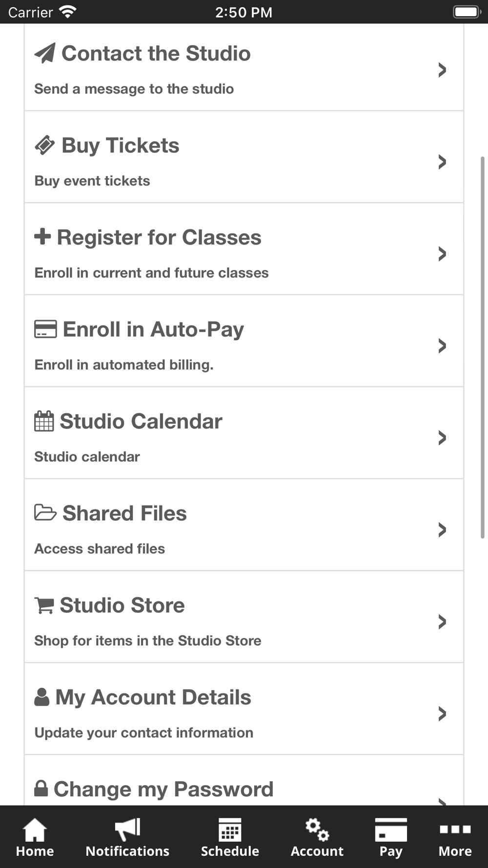This screenshot has height=868, width=488.
Task: Tap the plus icon for Register for Classes
Action: pyautogui.click(x=42, y=236)
